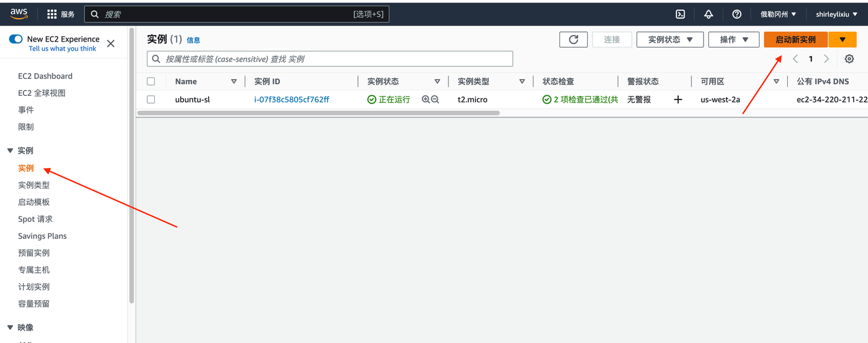Click the us-west-2a zone cell
This screenshot has height=343, width=868.
point(720,99)
